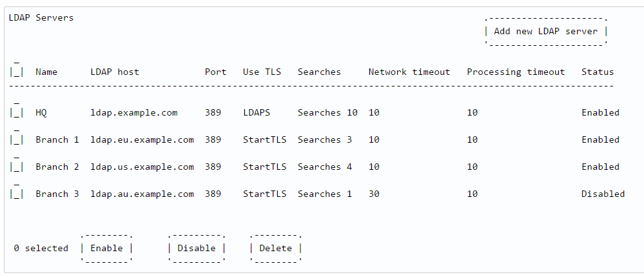Open the Branch 1 server entry

click(x=57, y=140)
